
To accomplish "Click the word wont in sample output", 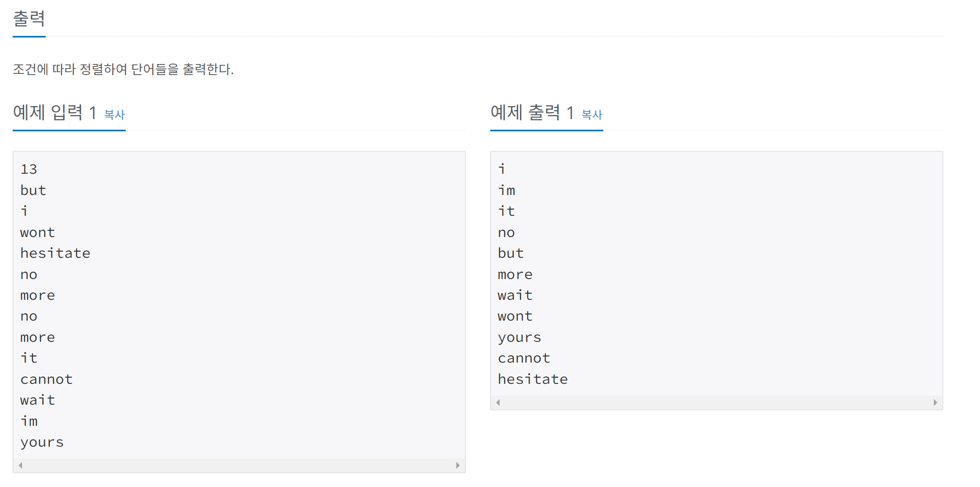I will point(515,316).
